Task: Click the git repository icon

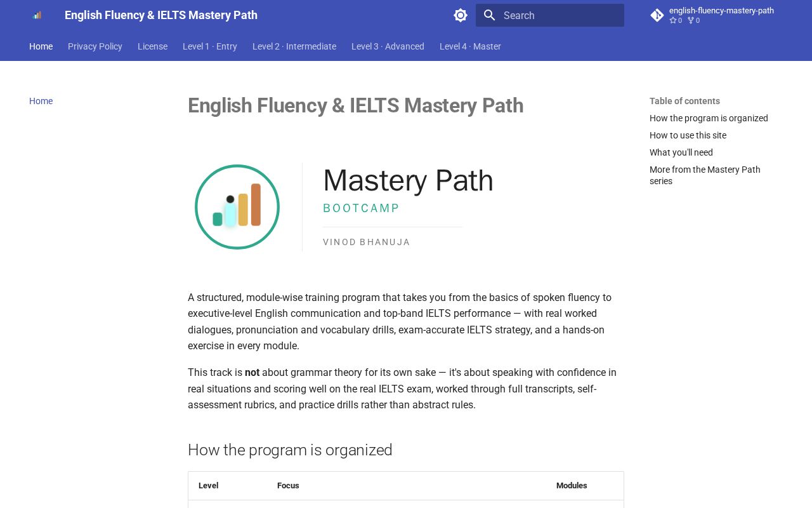Action: (x=657, y=15)
